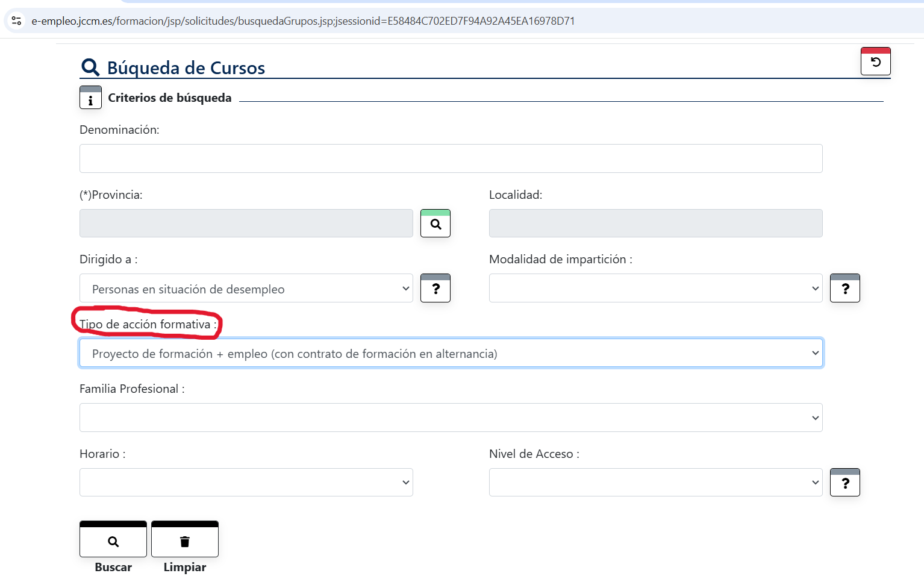Click the Tipo de acción formativa label
Screen dimensions: 924x579
click(x=148, y=324)
